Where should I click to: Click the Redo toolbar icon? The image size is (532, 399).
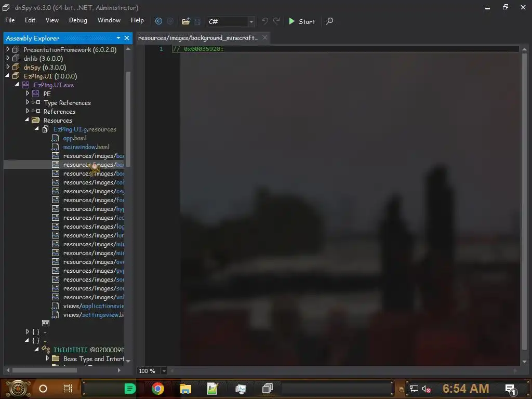tap(276, 21)
